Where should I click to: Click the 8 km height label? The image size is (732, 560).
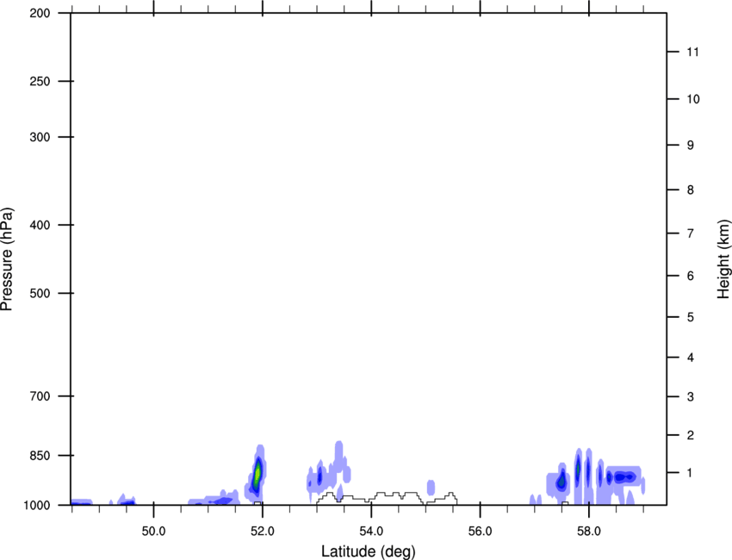(x=691, y=190)
